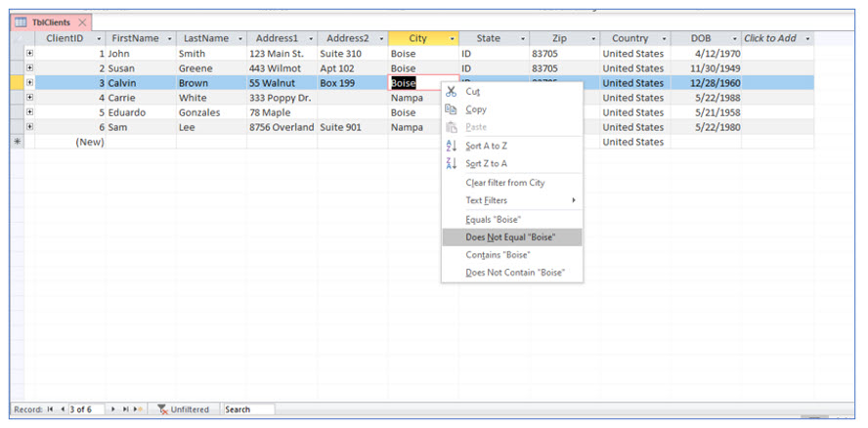Expand subdatasheet for John Smith row

30,53
